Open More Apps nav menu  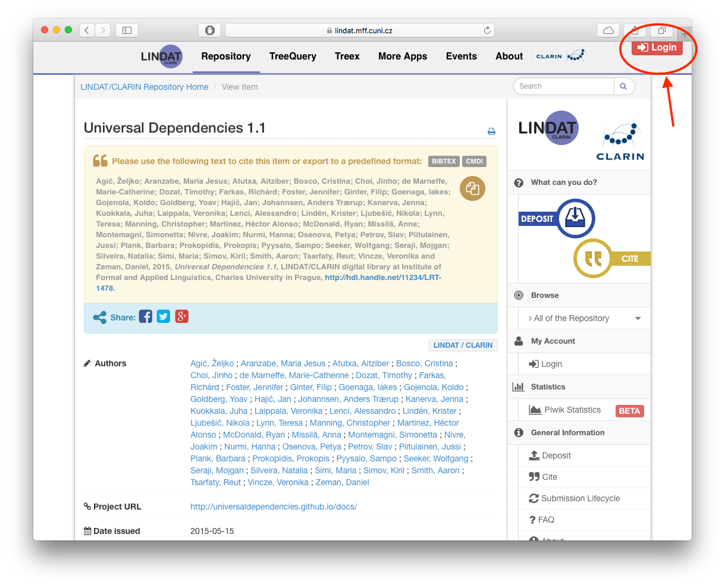click(x=403, y=56)
